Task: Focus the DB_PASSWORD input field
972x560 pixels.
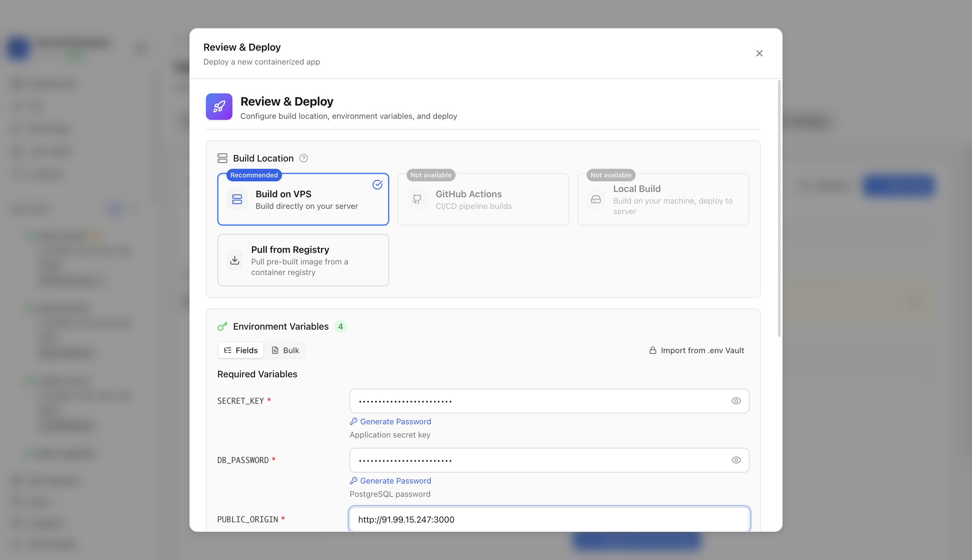Action: pyautogui.click(x=549, y=460)
